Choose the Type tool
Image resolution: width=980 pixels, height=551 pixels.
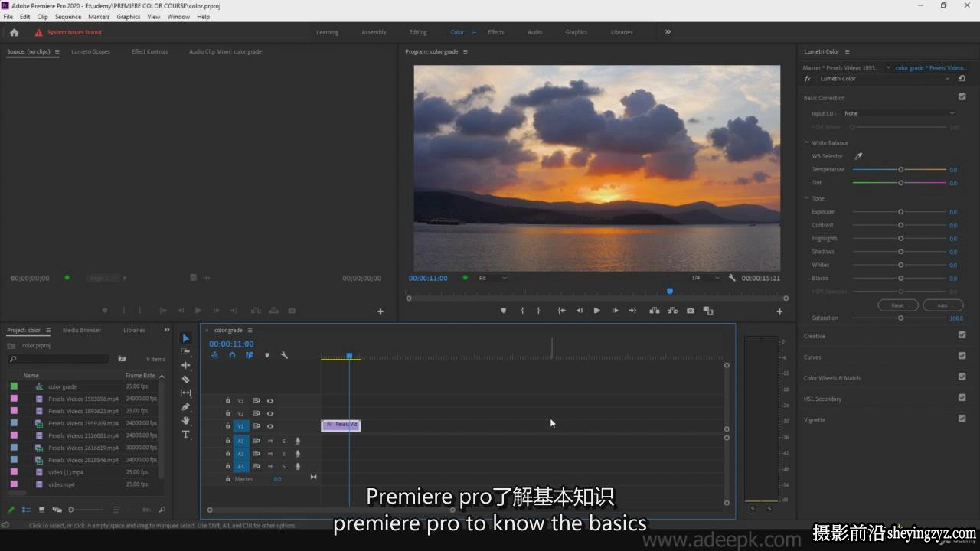[x=185, y=434]
